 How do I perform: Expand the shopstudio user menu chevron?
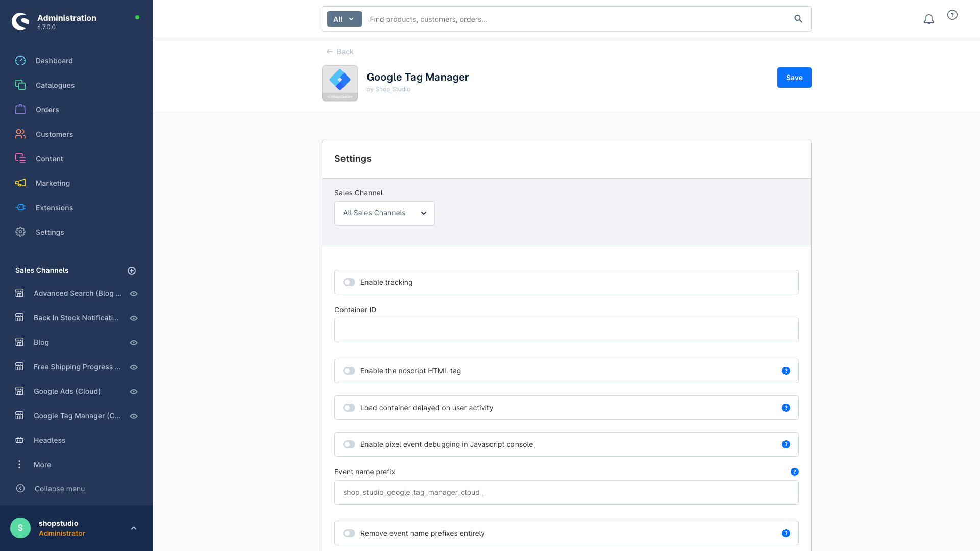pyautogui.click(x=134, y=528)
